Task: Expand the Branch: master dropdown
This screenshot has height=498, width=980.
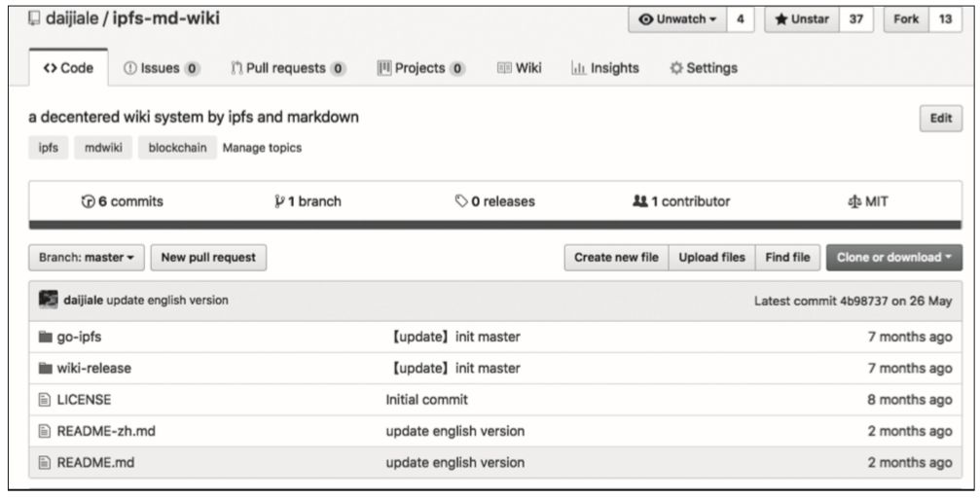Action: coord(87,258)
